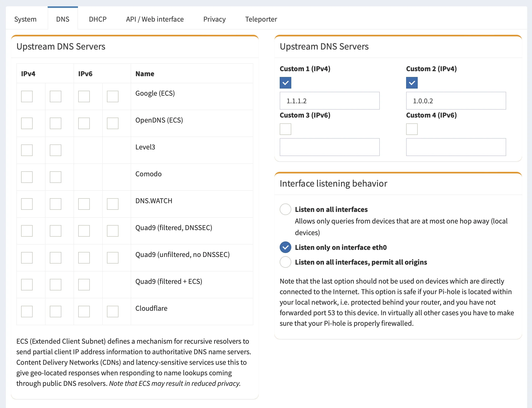The image size is (532, 408).
Task: Open the Teleporter tab
Action: click(x=261, y=19)
